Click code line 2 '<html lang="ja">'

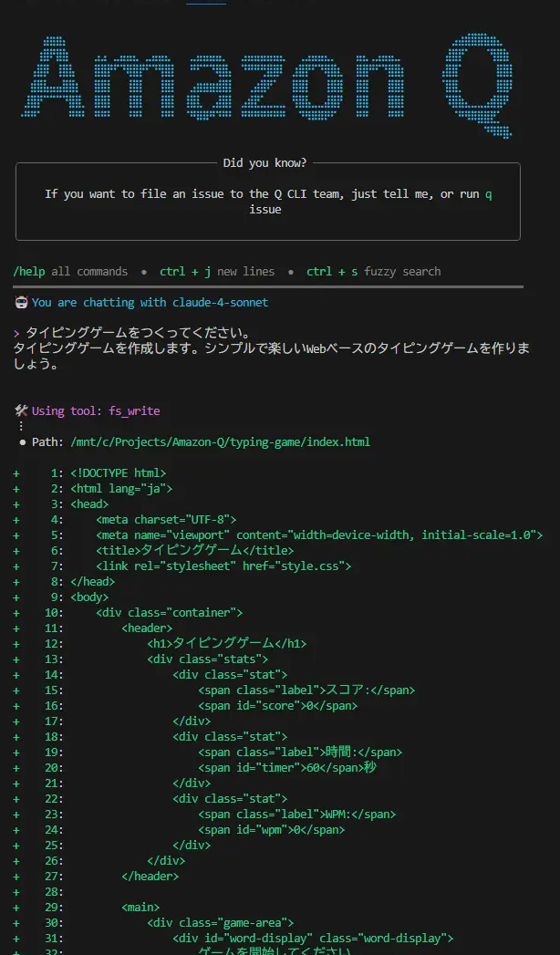[121, 489]
